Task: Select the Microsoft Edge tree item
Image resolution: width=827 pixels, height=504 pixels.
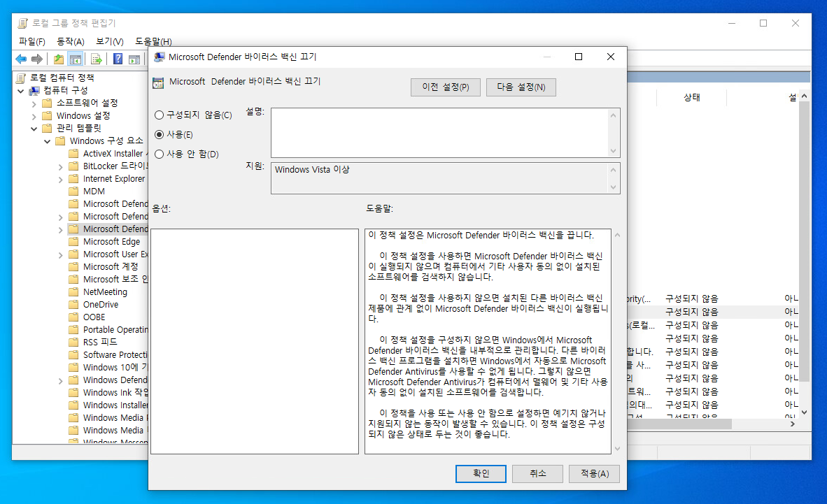Action: [111, 241]
